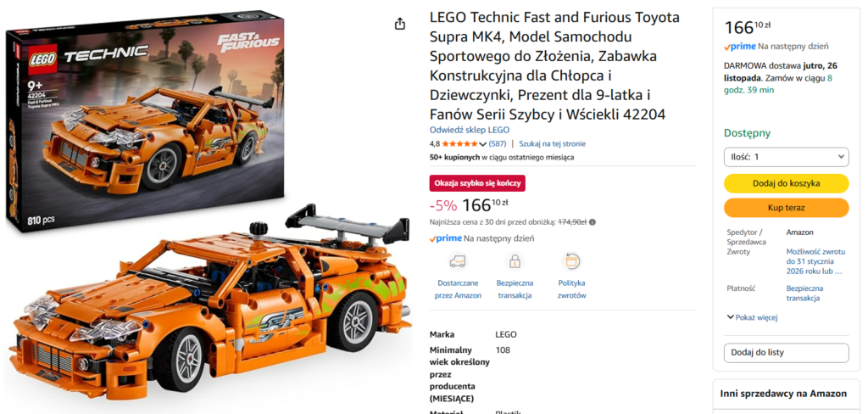Open the Ilość quantity dropdown
868x414 pixels.
(x=786, y=157)
